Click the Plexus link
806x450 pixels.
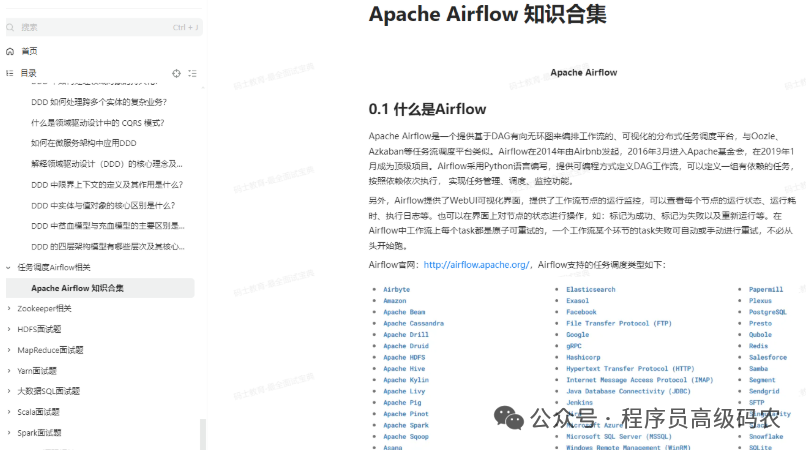760,301
